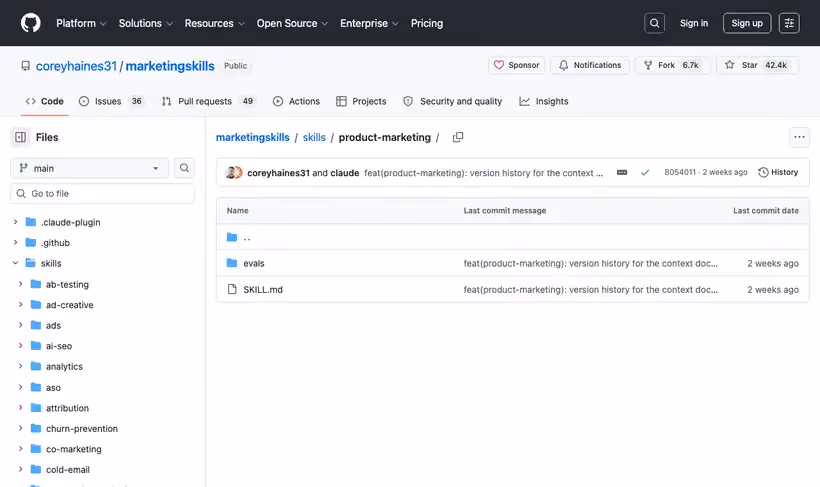This screenshot has width=820, height=487.
Task: Click the search magnifier in header
Action: 654,23
